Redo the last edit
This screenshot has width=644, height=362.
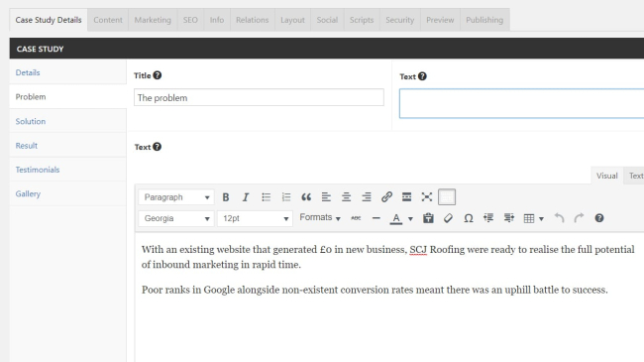click(580, 218)
